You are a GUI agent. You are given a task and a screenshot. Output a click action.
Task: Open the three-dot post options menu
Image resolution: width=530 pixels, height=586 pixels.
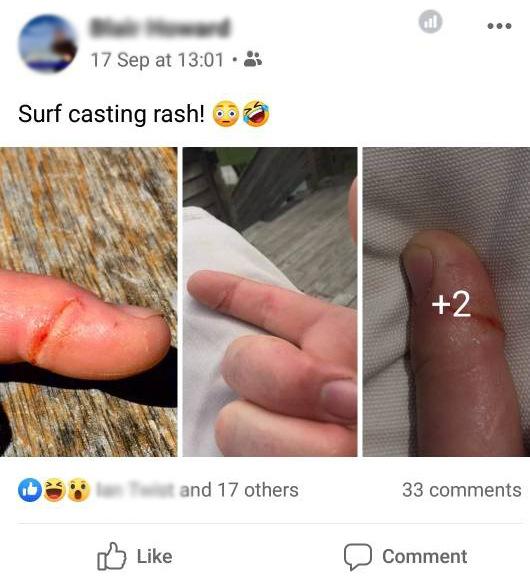coord(499,26)
